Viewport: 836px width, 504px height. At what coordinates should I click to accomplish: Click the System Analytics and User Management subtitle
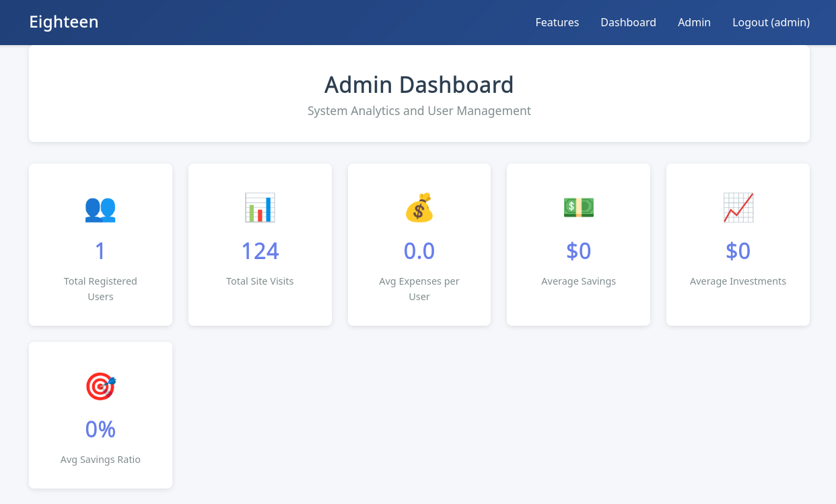pos(419,111)
